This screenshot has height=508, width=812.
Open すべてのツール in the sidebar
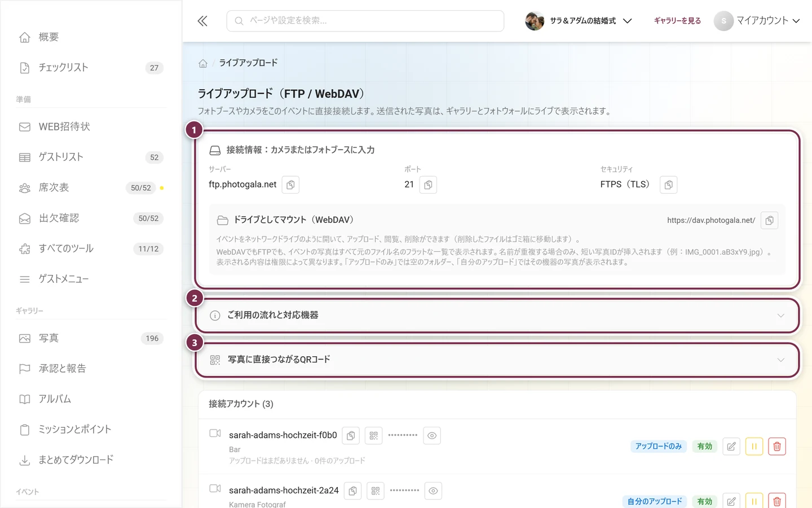point(91,249)
